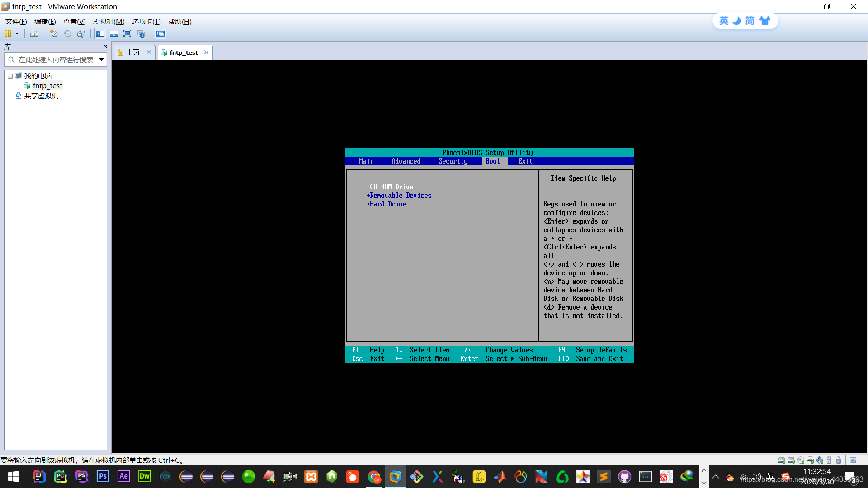Open the 文件(F) menu
Screen dimensions: 868x488
[16, 22]
